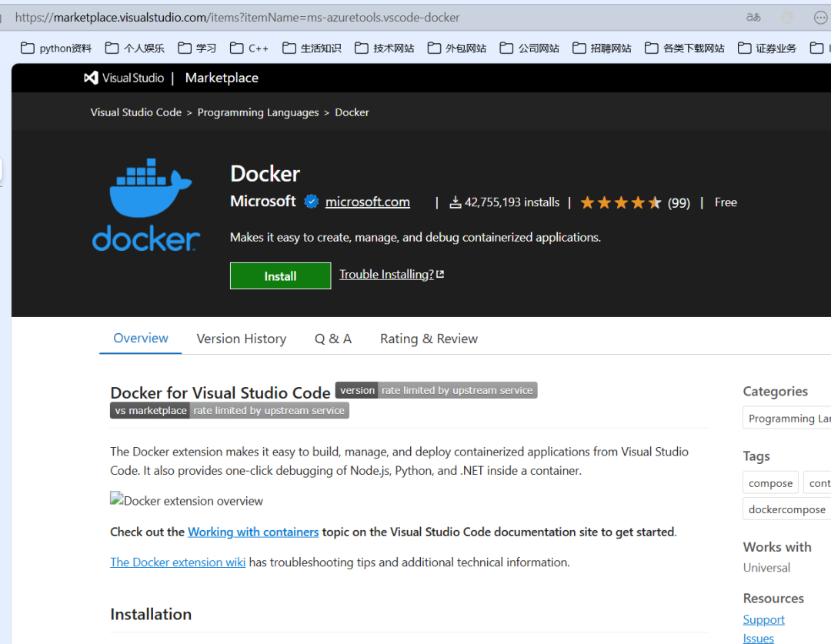The width and height of the screenshot is (831, 644).
Task: Click the green Install button
Action: pos(280,275)
